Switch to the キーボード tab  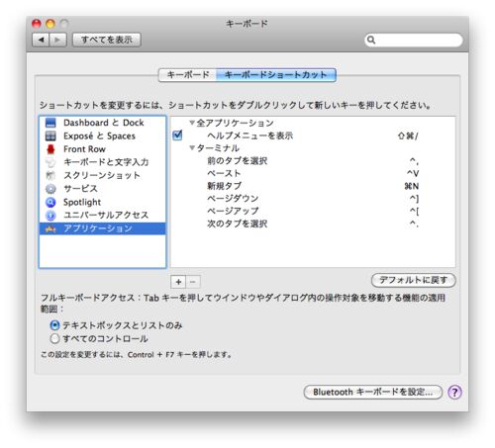click(187, 75)
